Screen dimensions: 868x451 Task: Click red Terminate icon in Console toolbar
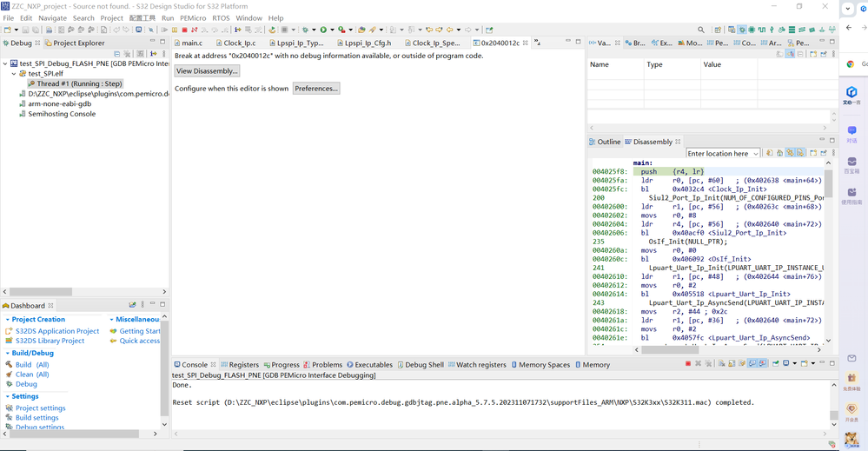[x=688, y=363]
